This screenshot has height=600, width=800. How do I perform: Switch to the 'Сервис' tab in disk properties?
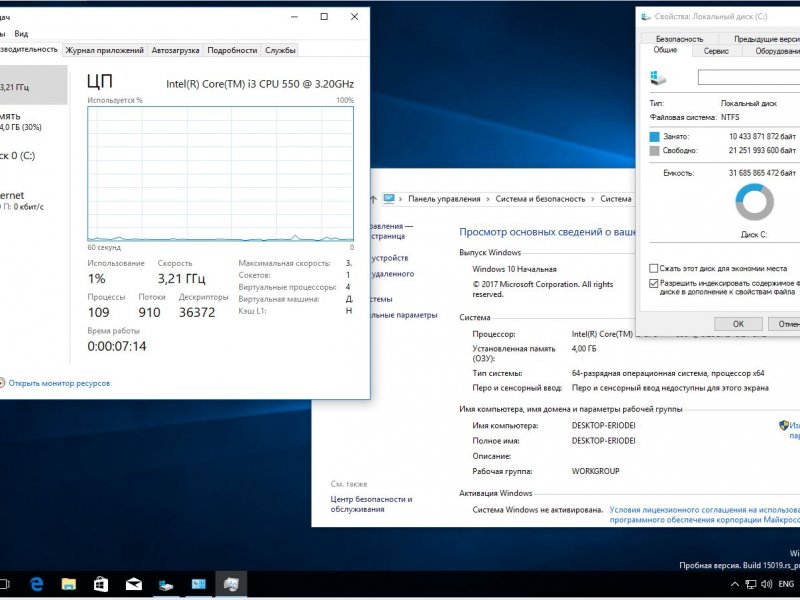click(x=716, y=51)
